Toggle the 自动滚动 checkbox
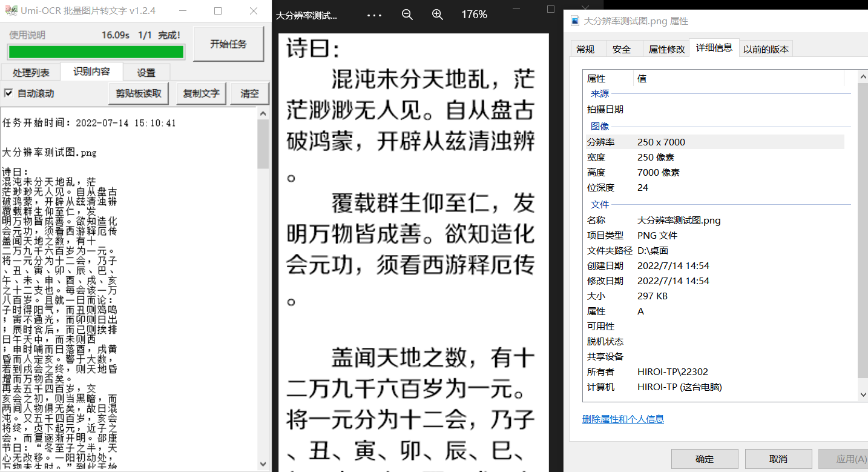The width and height of the screenshot is (868, 472). tap(8, 93)
